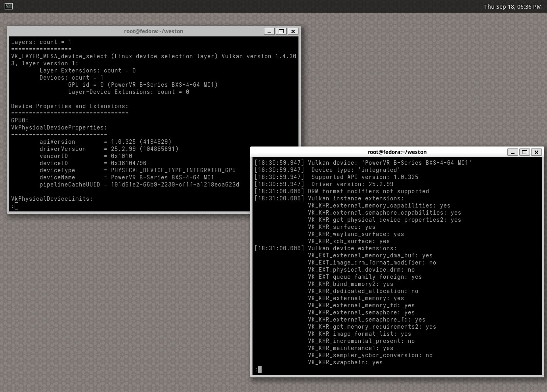
Task: Click the pager prompt below VK_KHR_swapchain
Action: pyautogui.click(x=258, y=369)
